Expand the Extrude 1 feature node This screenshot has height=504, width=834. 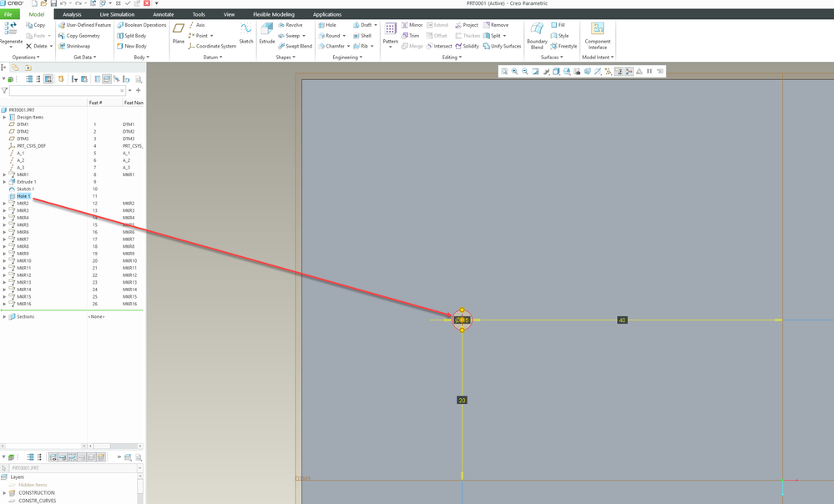(5, 182)
